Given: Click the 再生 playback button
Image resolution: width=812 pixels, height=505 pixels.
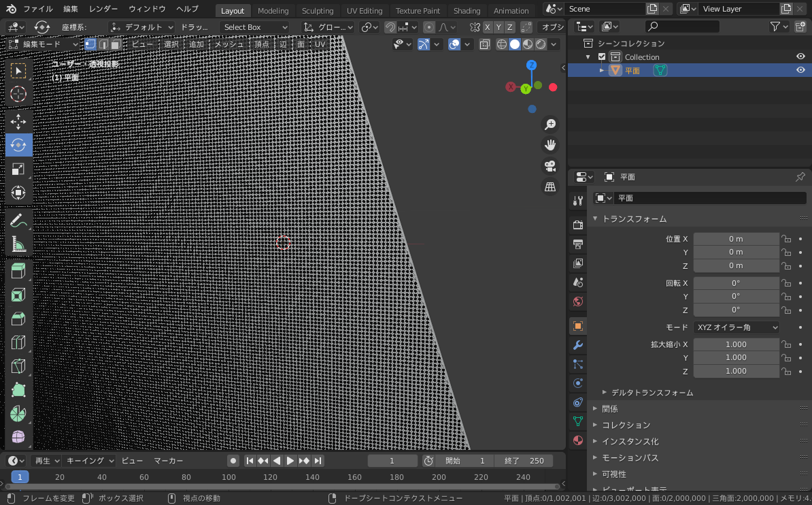Looking at the screenshot, I should click(46, 460).
